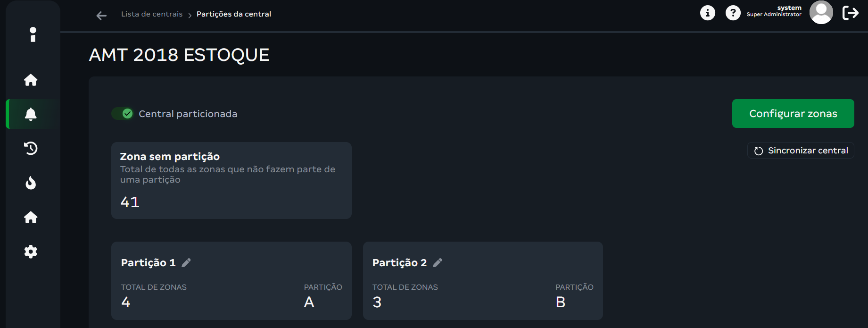Click the Sincronizar central button
The height and width of the screenshot is (328, 868).
pos(801,151)
